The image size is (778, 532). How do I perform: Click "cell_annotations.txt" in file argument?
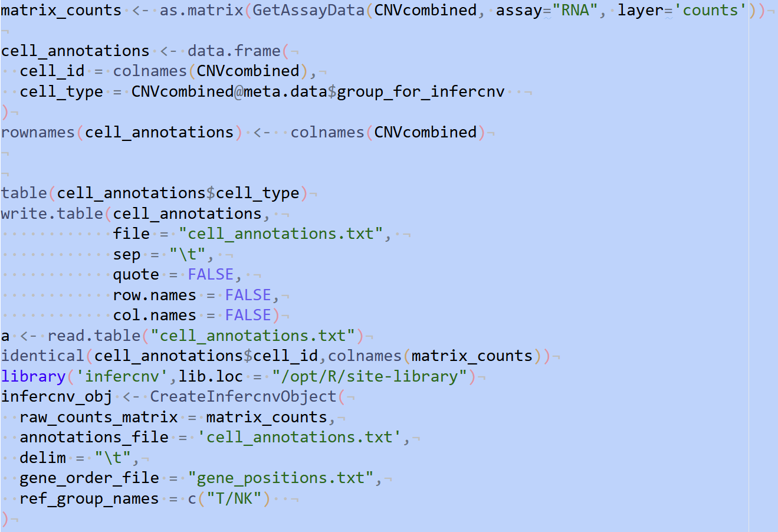click(x=281, y=234)
